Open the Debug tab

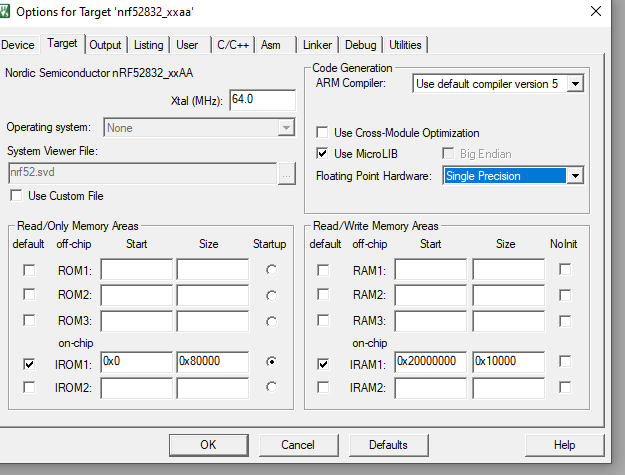(361, 45)
